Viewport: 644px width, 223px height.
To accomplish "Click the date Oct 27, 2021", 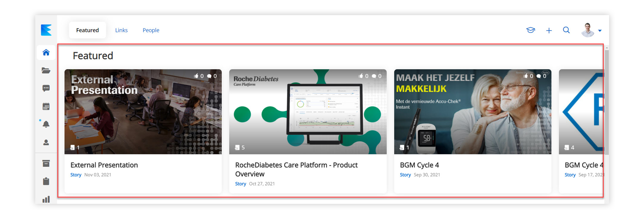I will coord(262,184).
